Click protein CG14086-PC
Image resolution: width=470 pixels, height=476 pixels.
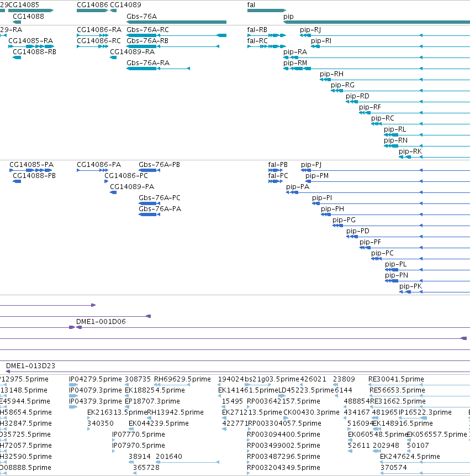click(x=106, y=181)
